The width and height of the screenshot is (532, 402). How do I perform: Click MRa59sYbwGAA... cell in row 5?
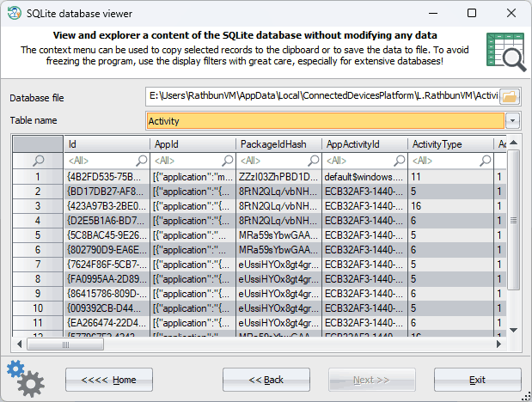[278, 235]
